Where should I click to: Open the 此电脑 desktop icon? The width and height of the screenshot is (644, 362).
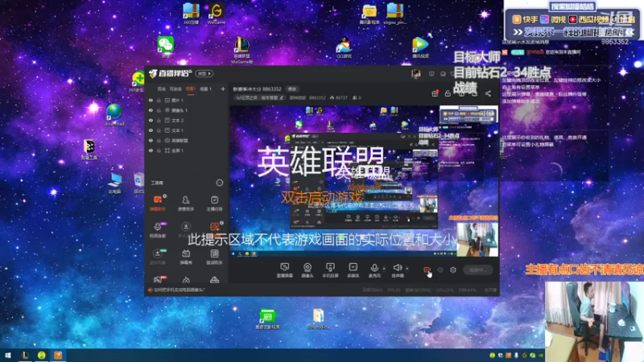point(114,183)
